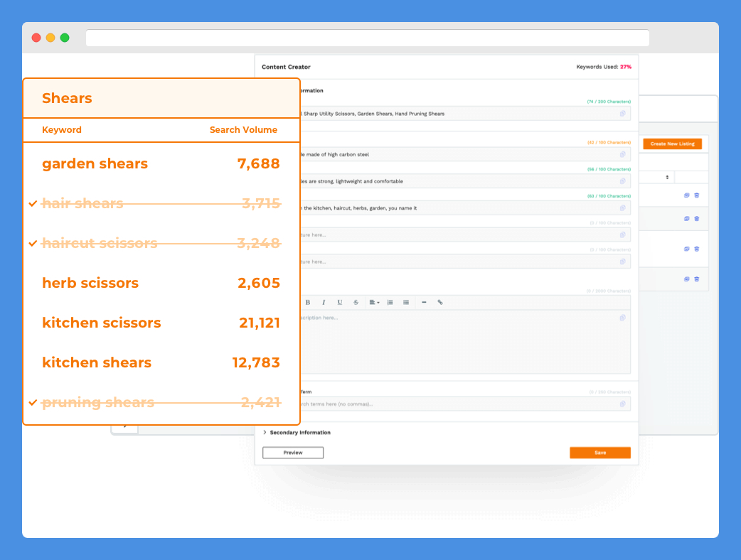This screenshot has height=560, width=741.
Task: Insert a numbered list in description
Action: 390,302
